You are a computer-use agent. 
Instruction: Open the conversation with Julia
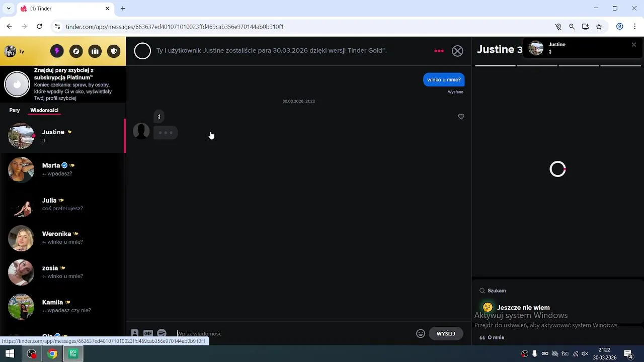[x=63, y=204]
